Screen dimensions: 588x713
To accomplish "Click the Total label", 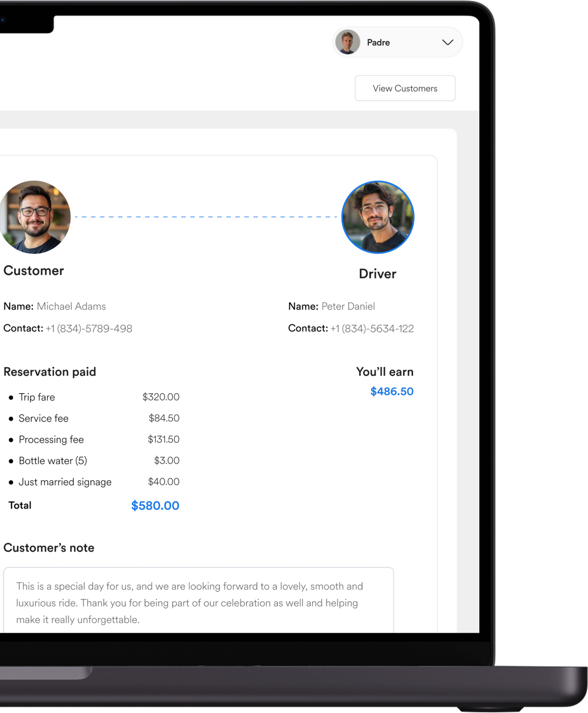I will [20, 505].
